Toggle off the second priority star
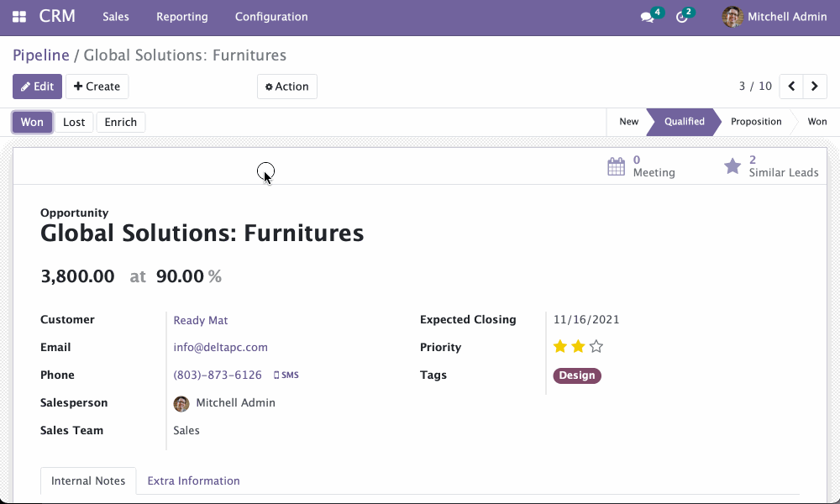This screenshot has height=504, width=840. tap(577, 345)
